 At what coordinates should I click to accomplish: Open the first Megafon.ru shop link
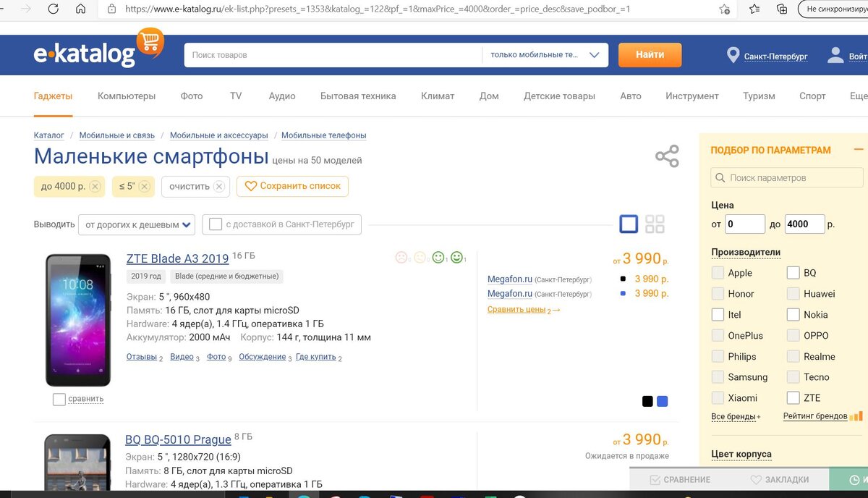(510, 279)
